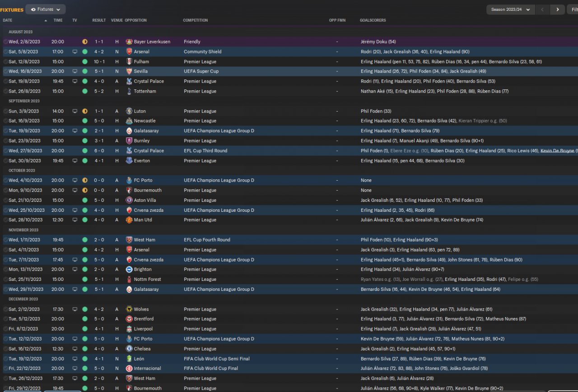This screenshot has height=392, width=578.
Task: Go to the previous season with the left arrow
Action: (x=543, y=9)
